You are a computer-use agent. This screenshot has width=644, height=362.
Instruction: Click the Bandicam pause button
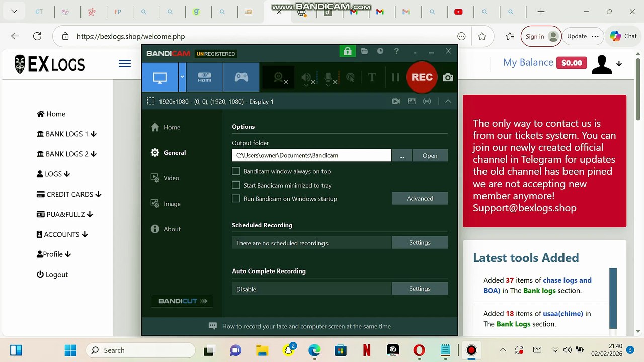[x=395, y=77]
